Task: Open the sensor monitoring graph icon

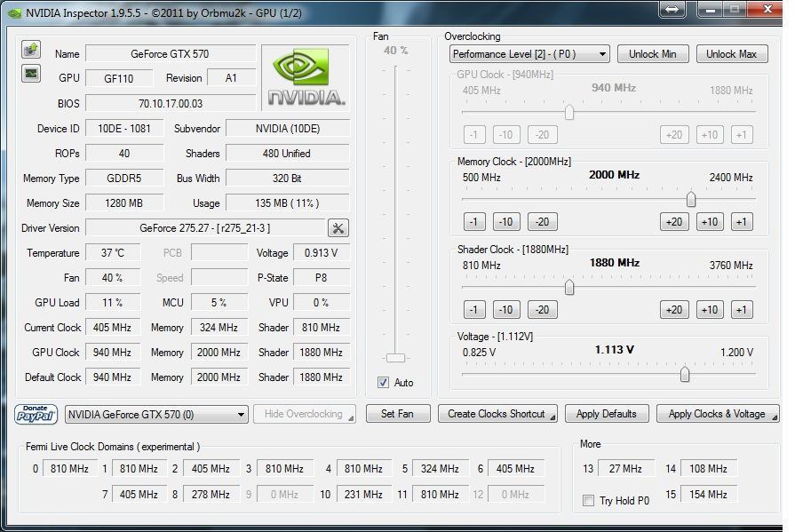Action: [x=31, y=74]
